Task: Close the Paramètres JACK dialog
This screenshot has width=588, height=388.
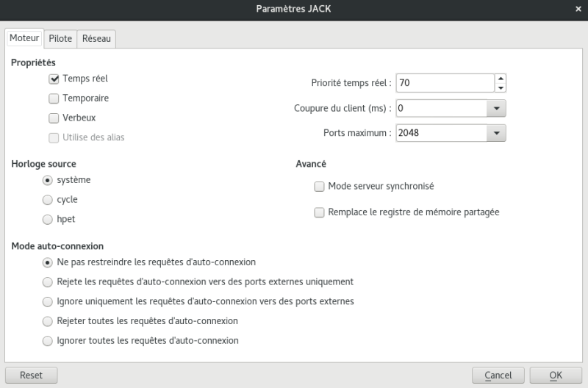Action: pyautogui.click(x=575, y=9)
